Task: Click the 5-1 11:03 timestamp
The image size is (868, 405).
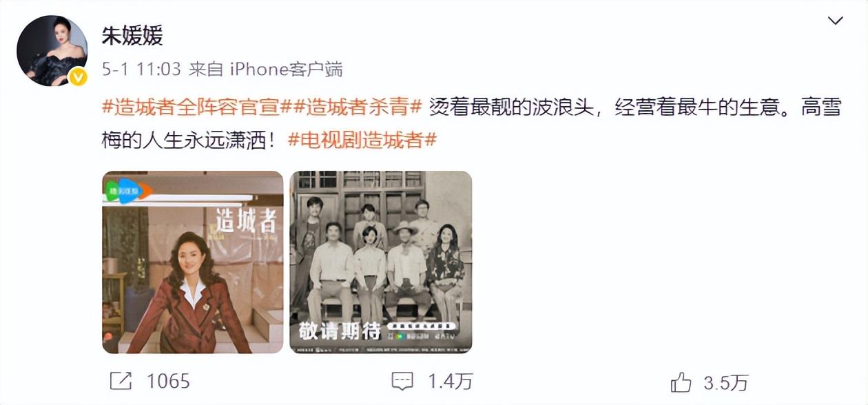Action: click(x=141, y=70)
